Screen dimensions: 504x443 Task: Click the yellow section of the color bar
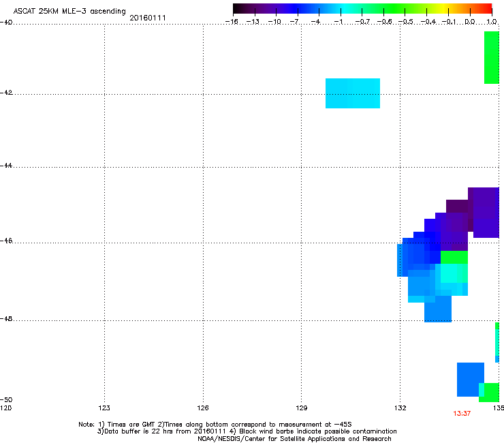442,8
